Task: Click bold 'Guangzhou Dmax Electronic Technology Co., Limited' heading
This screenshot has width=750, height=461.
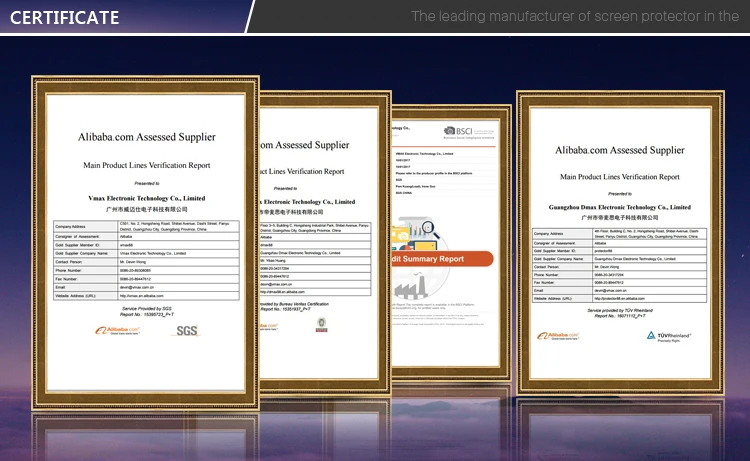Action: coord(620,207)
